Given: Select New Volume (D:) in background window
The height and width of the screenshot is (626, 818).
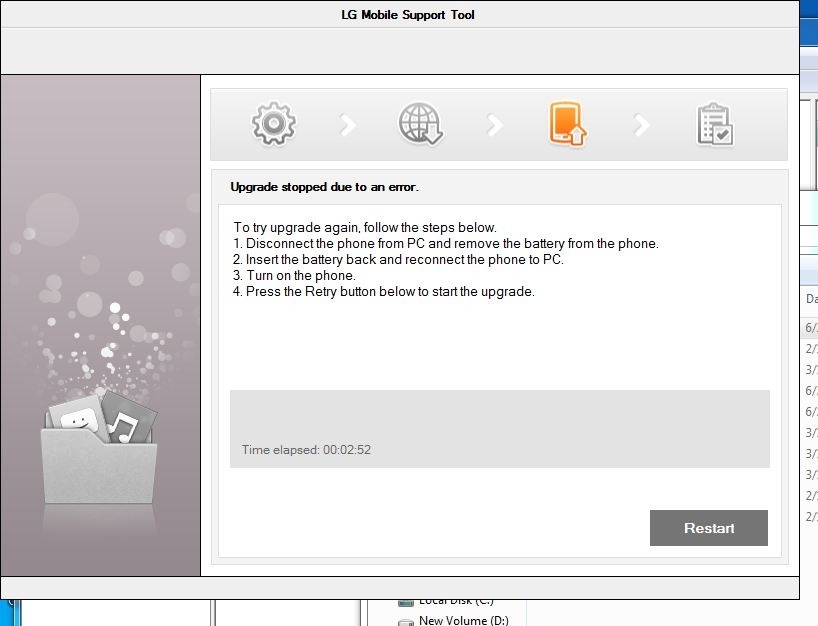Looking at the screenshot, I should 463,620.
